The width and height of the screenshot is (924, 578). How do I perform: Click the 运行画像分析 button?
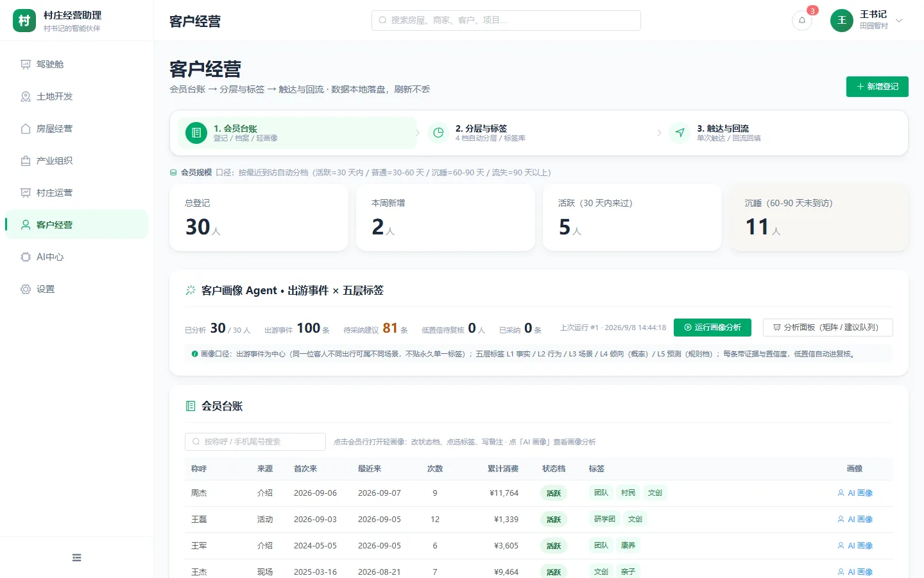click(x=712, y=328)
